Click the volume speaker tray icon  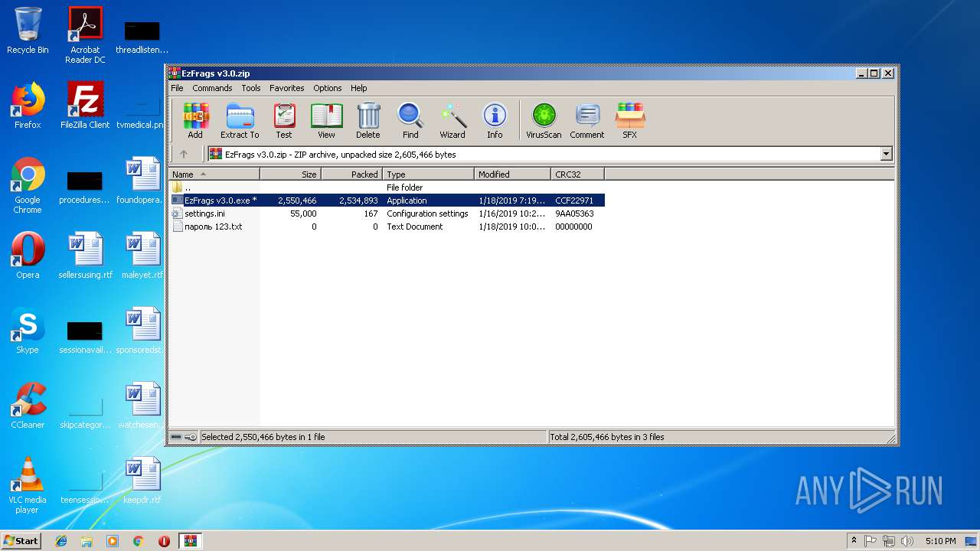(907, 541)
